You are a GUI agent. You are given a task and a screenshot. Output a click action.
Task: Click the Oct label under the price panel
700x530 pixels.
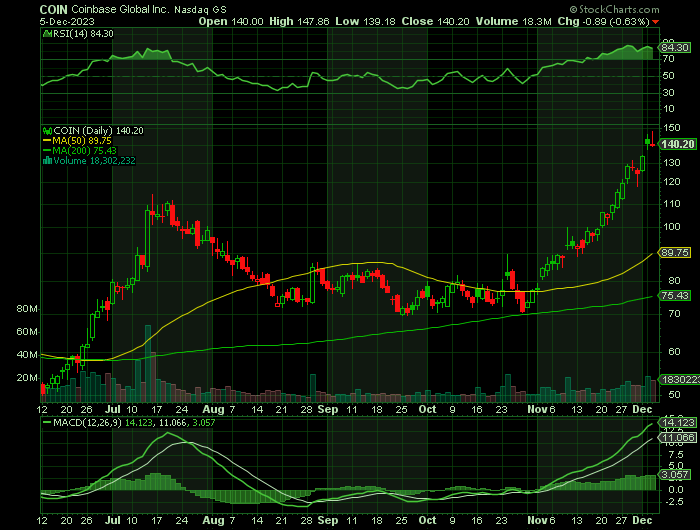(428, 409)
